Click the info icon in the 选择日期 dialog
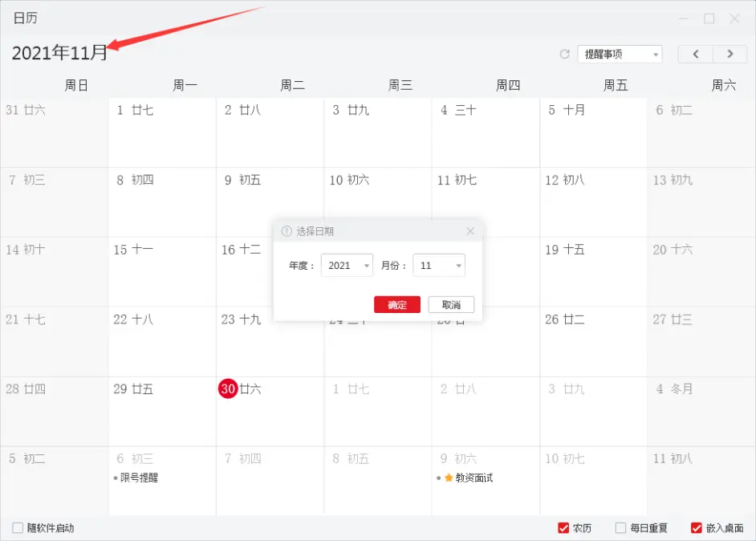Image resolution: width=756 pixels, height=541 pixels. pos(287,231)
